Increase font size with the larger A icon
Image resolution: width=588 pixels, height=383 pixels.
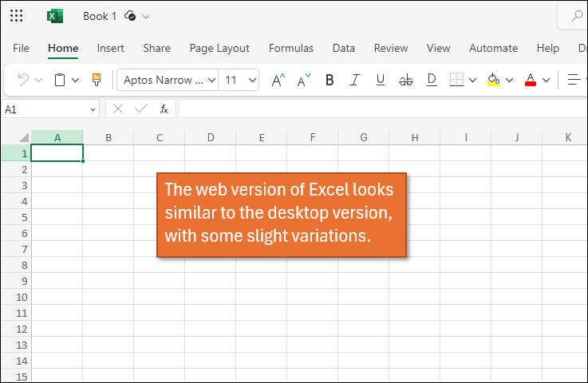pos(278,80)
